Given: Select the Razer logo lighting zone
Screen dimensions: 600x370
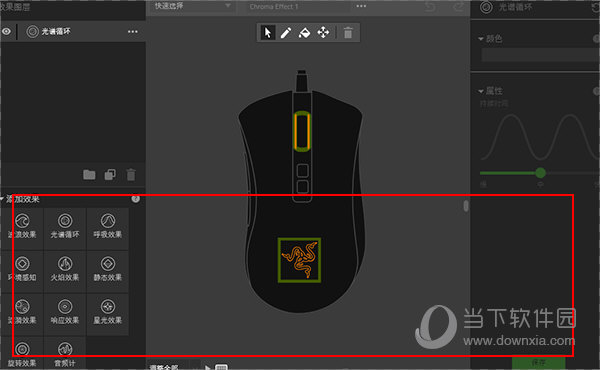Looking at the screenshot, I should pyautogui.click(x=299, y=260).
